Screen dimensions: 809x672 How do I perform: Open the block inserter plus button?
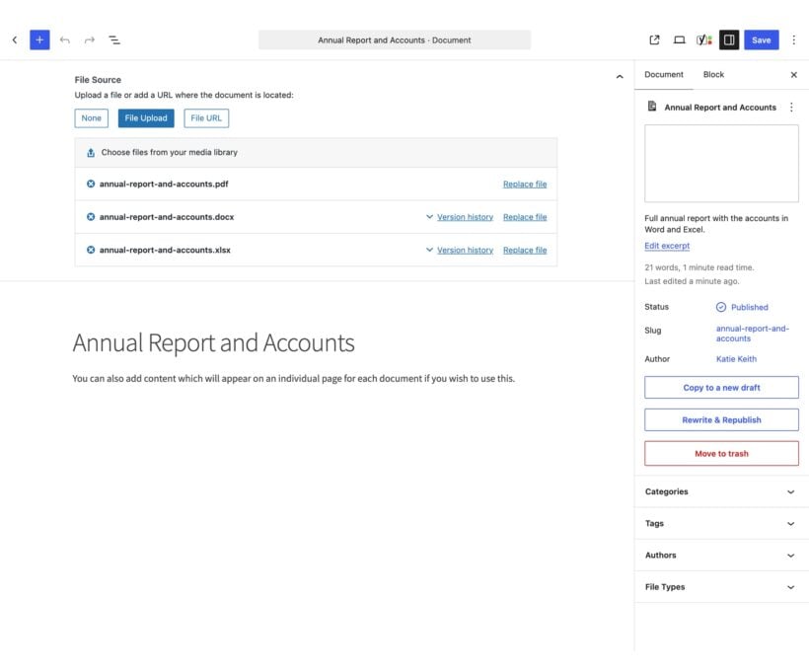click(39, 39)
